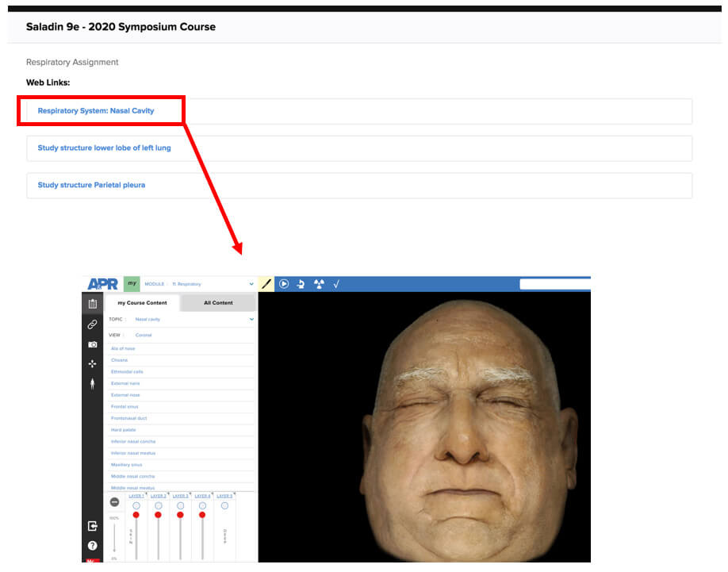Screen dimensions: 728x572
Task: Select the clipboard sidebar icon
Action: (x=93, y=304)
